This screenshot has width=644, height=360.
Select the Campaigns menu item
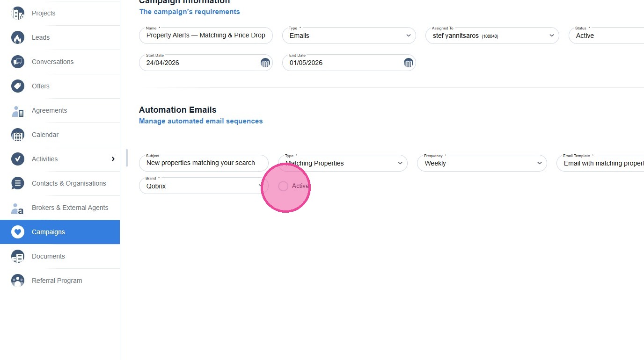[60, 232]
